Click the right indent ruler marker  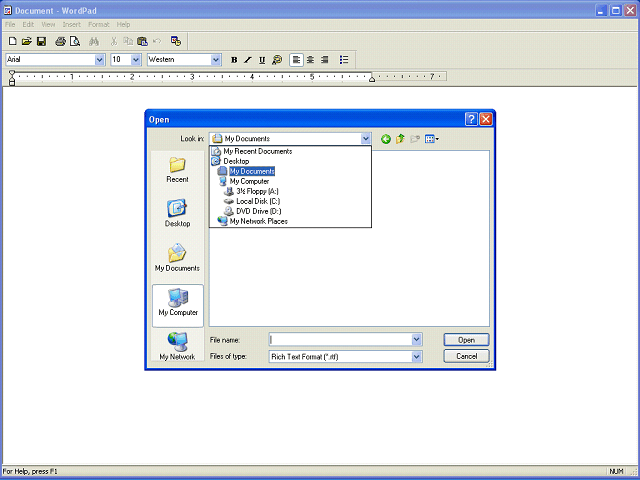[x=372, y=79]
